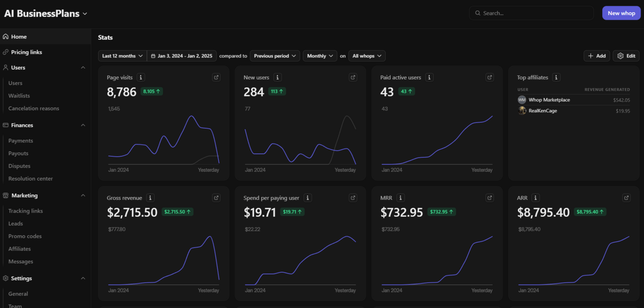Click the Edit stats button
Image resolution: width=644 pixels, height=308 pixels.
click(x=626, y=56)
